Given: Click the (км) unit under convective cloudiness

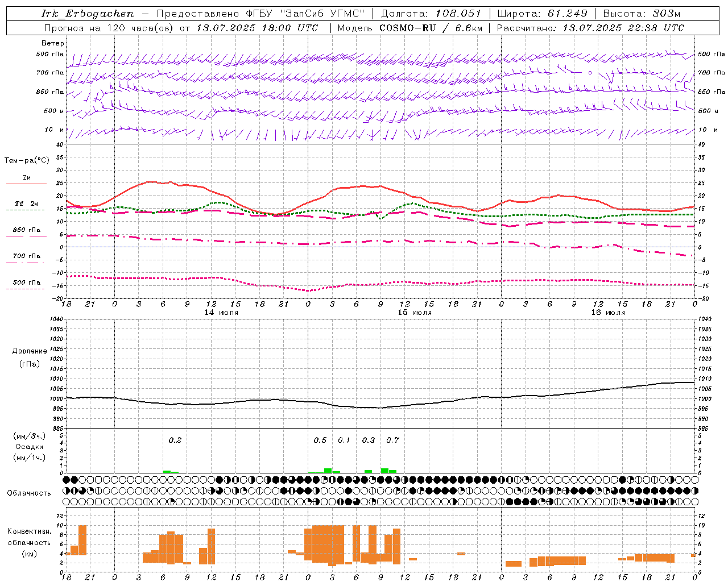Looking at the screenshot, I should [30, 554].
